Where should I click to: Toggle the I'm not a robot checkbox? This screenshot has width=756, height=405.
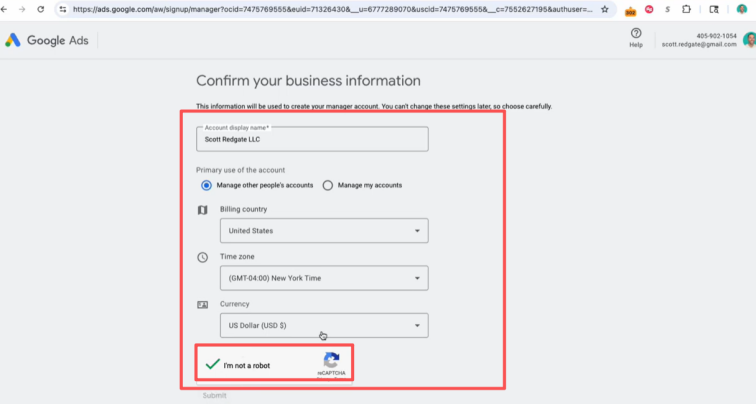point(213,364)
